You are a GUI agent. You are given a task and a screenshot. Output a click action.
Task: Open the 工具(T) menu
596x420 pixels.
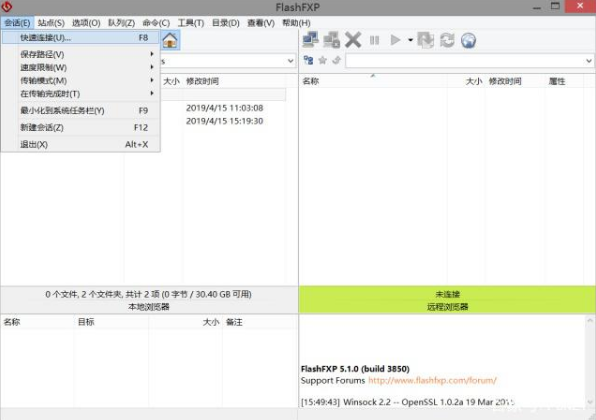pyautogui.click(x=191, y=23)
